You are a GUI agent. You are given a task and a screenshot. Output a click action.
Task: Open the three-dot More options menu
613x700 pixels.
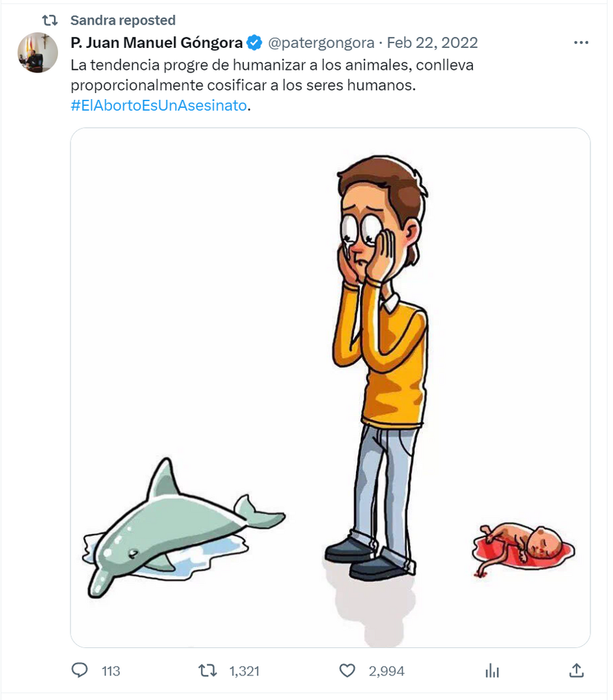click(581, 42)
